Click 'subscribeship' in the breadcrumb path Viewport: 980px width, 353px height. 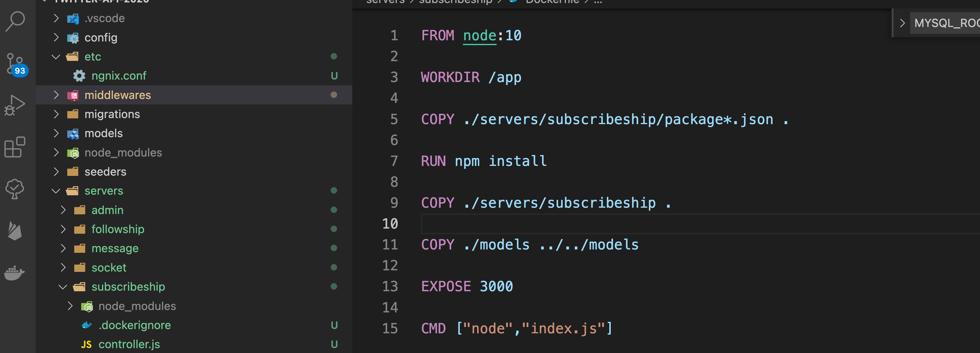coord(455,2)
